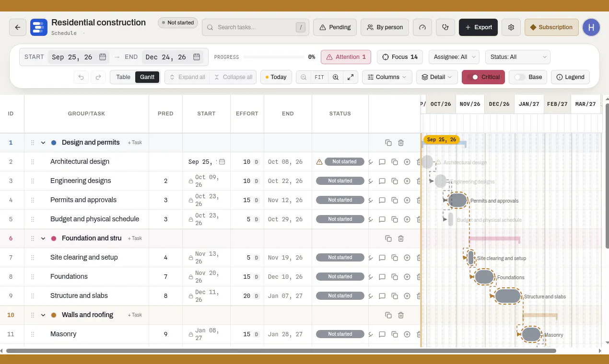Add subtask on Permits and approvals row
The width and height of the screenshot is (609, 364).
click(407, 200)
